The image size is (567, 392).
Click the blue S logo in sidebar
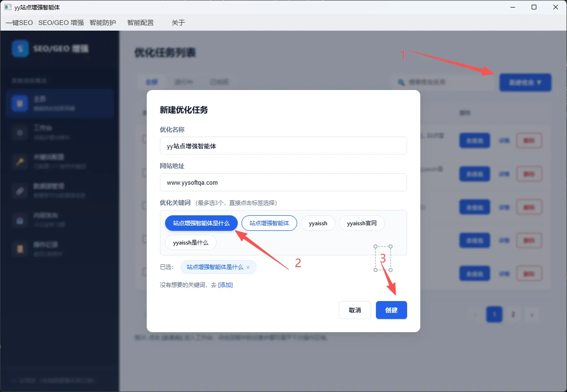(x=20, y=49)
